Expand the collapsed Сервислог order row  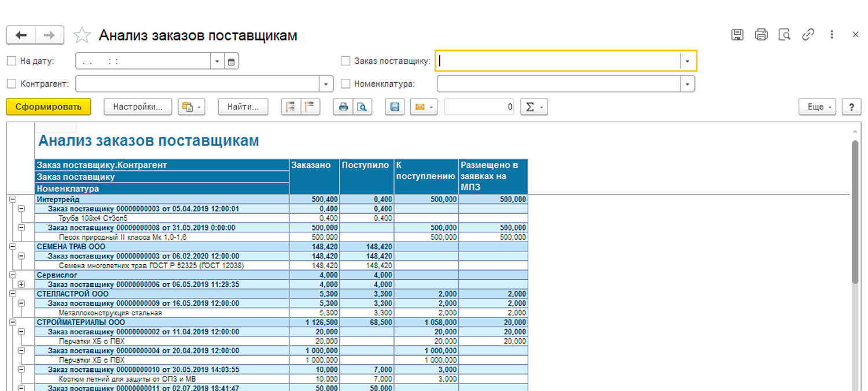point(21,284)
